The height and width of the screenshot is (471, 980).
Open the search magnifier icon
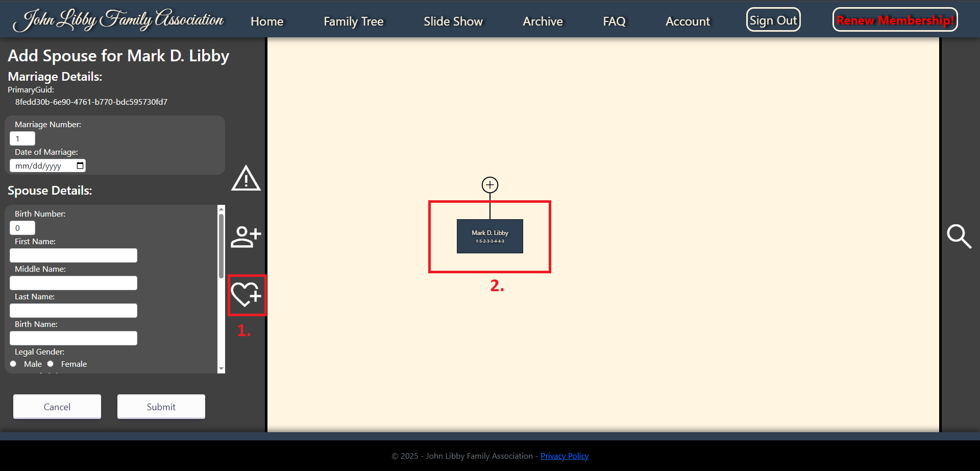pos(959,236)
